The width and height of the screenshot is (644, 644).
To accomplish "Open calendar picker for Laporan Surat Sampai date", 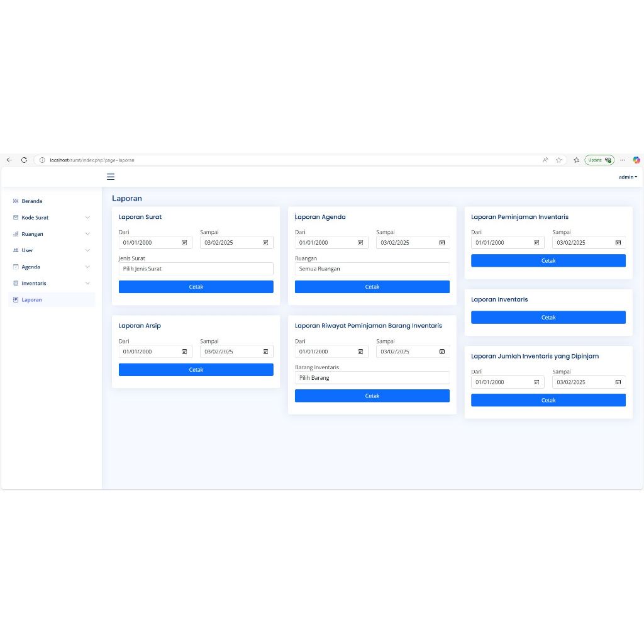I will pos(266,243).
